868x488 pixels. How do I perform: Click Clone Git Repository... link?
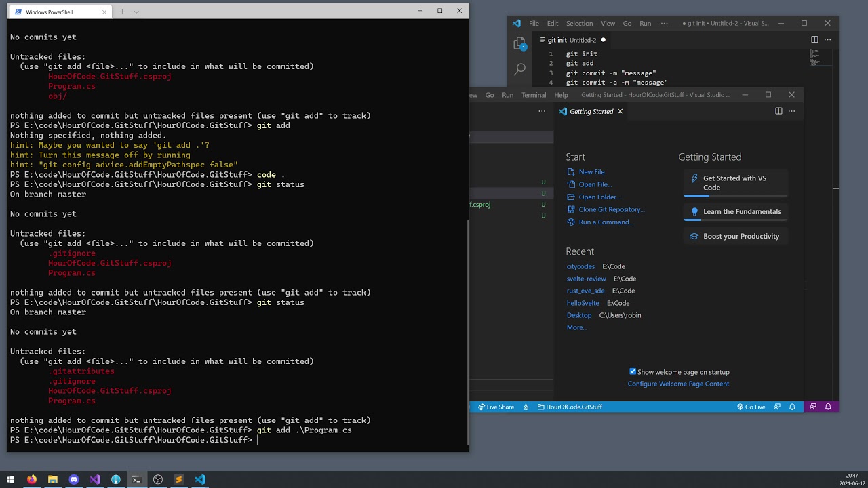tap(612, 209)
